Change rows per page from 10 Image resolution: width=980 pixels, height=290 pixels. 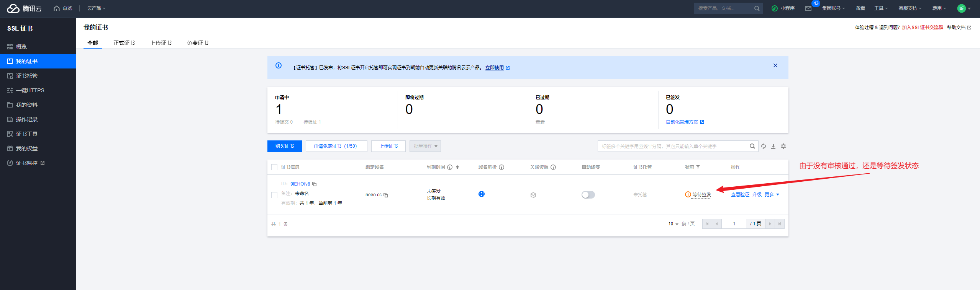point(673,224)
